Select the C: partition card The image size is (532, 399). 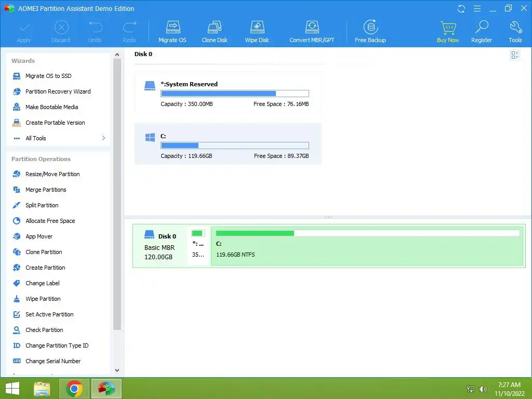click(228, 144)
